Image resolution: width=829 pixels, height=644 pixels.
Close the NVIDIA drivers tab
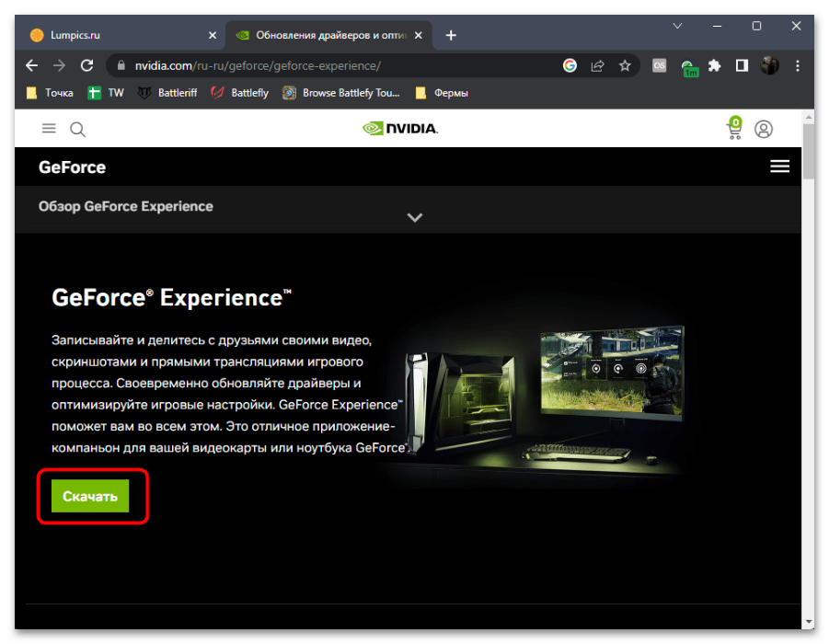[x=419, y=36]
